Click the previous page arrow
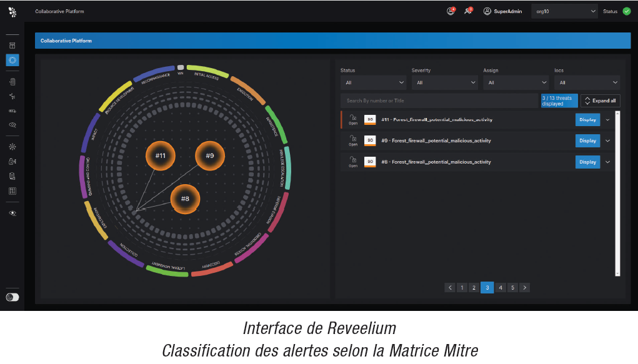The image size is (638, 364). [450, 288]
